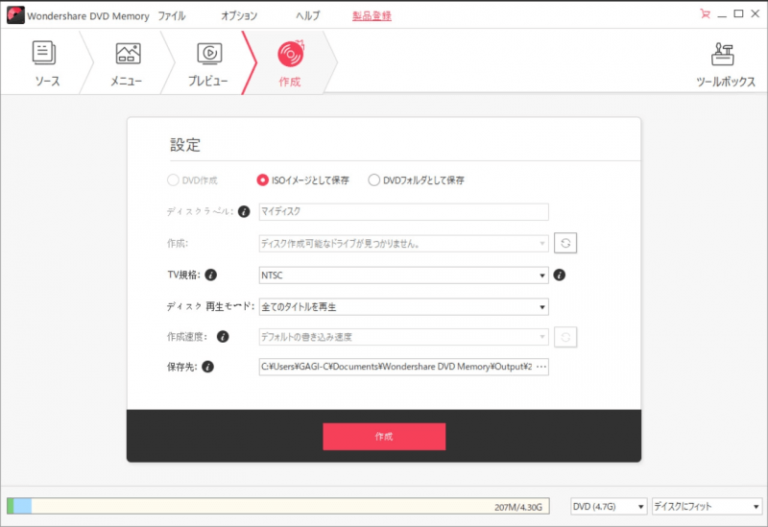
Task: Click info icon right of NTSC dropdown
Action: coord(560,275)
